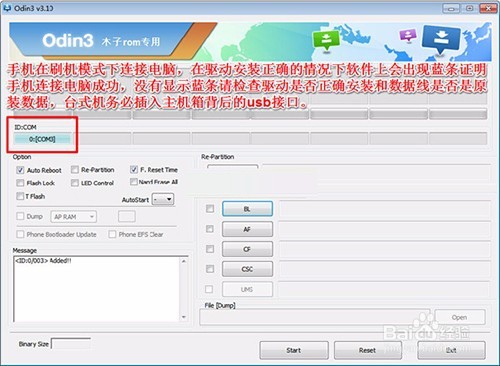Click the Message box scroll up arrow
Screen dimensions: 500x366
click(184, 261)
